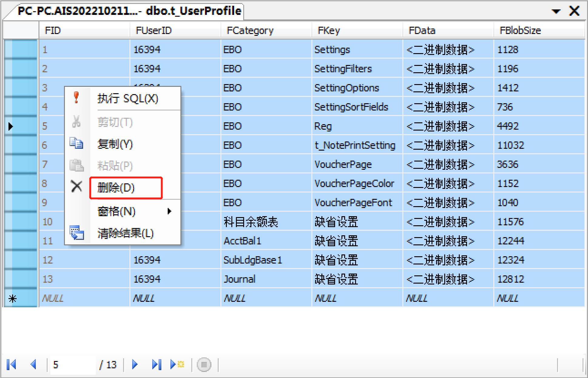588x378 pixels.
Task: Click the X delete icon in menu
Action: (x=76, y=186)
